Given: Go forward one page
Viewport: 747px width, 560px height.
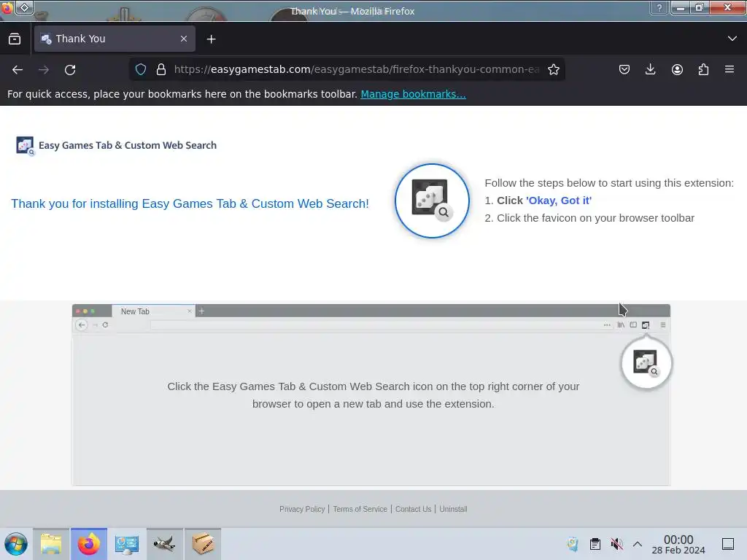Looking at the screenshot, I should coord(44,70).
